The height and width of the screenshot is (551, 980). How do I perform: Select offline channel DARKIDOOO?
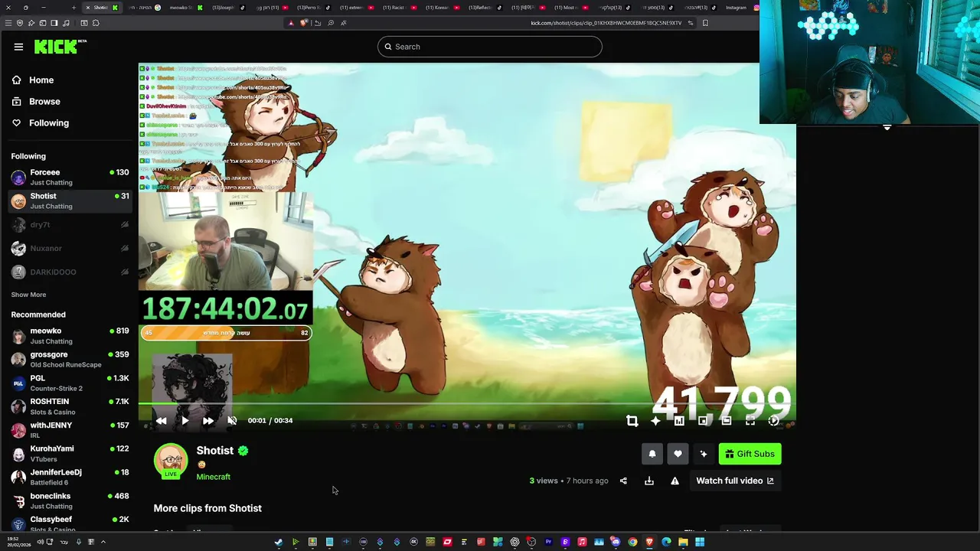tap(70, 272)
